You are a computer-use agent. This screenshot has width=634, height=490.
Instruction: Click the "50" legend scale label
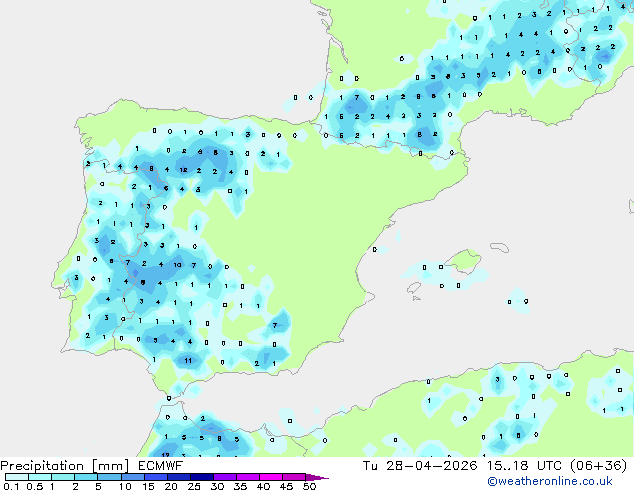click(309, 486)
